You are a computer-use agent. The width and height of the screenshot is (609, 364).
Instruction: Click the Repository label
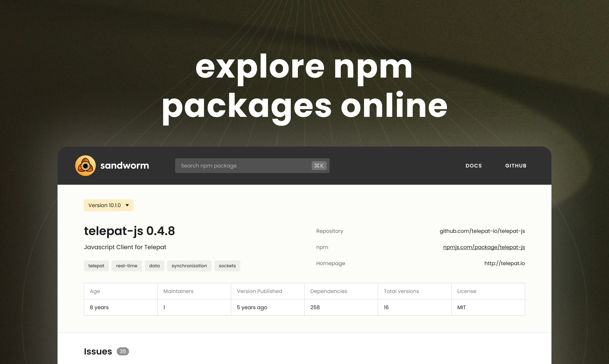(x=329, y=231)
